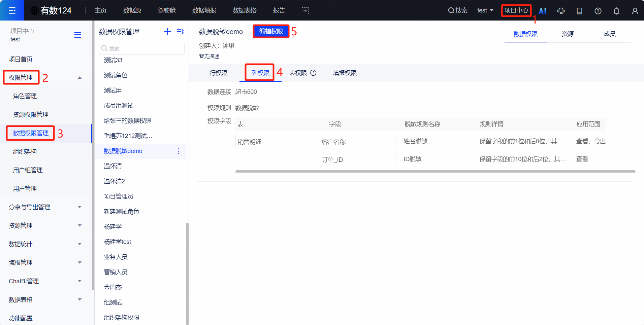Switch to the 资源 tab
644x325 pixels.
tap(568, 34)
